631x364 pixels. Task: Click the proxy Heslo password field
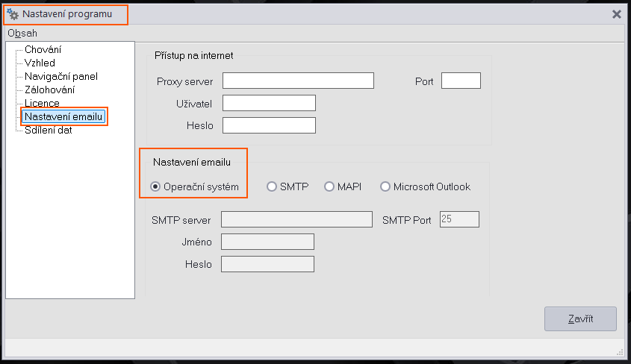pyautogui.click(x=269, y=125)
